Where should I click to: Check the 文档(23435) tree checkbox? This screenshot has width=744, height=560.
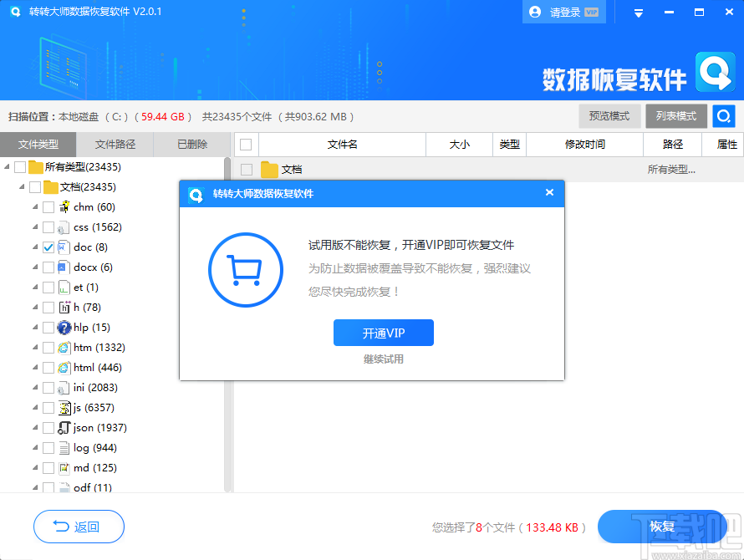(x=35, y=187)
